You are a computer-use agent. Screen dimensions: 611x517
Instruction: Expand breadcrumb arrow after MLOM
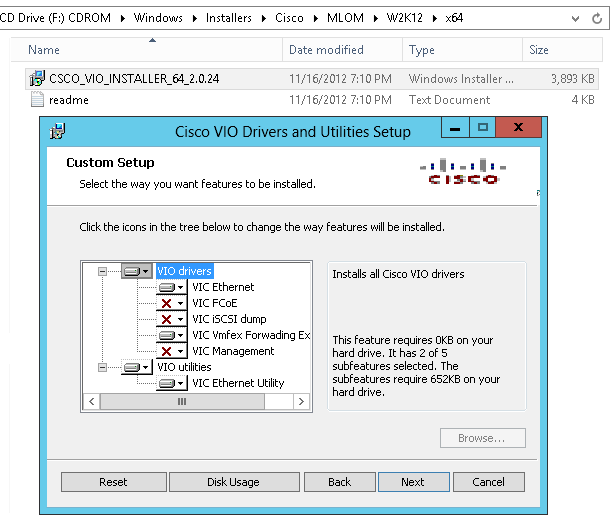(x=375, y=18)
